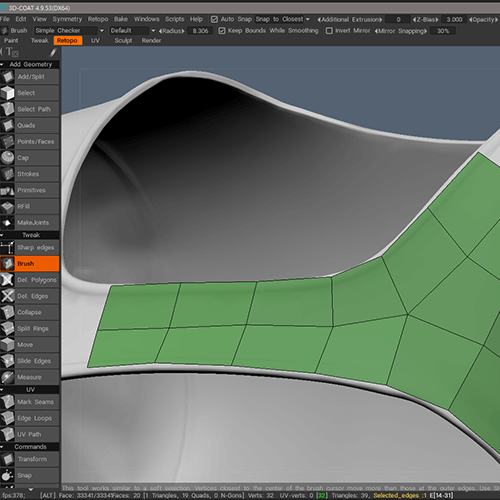
Task: Open the Help menu
Action: (x=196, y=19)
